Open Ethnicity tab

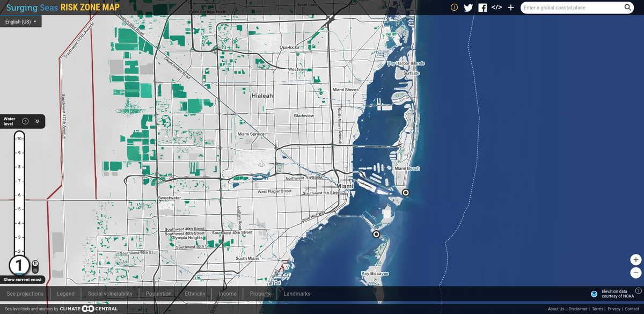coord(195,294)
